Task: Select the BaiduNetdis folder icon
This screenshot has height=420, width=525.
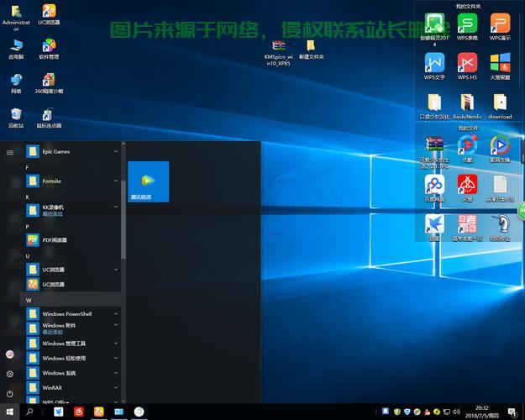Action: point(467,106)
